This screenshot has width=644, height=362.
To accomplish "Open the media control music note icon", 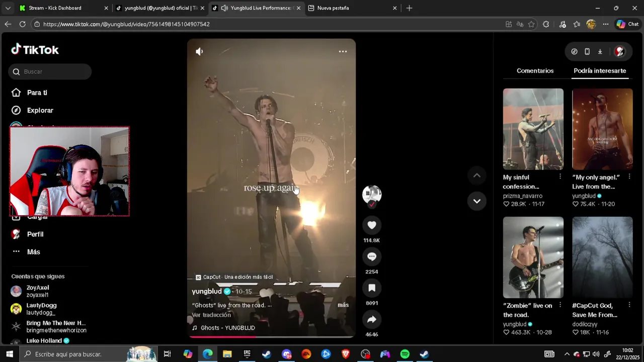I will (x=562, y=24).
